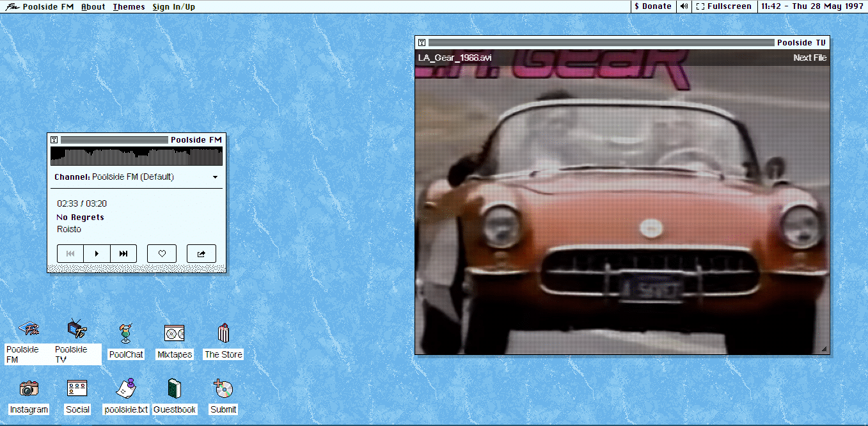Viewport: 868px width, 426px height.
Task: Click the Poolside TV resize corner handle
Action: [x=825, y=349]
